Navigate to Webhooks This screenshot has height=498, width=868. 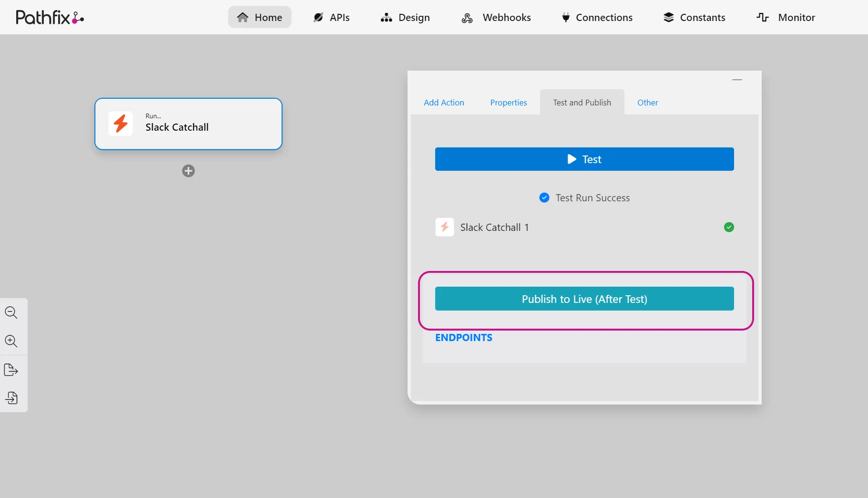(496, 17)
